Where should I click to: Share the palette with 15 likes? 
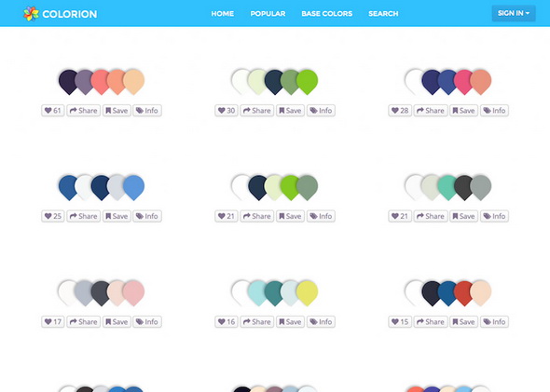point(431,322)
